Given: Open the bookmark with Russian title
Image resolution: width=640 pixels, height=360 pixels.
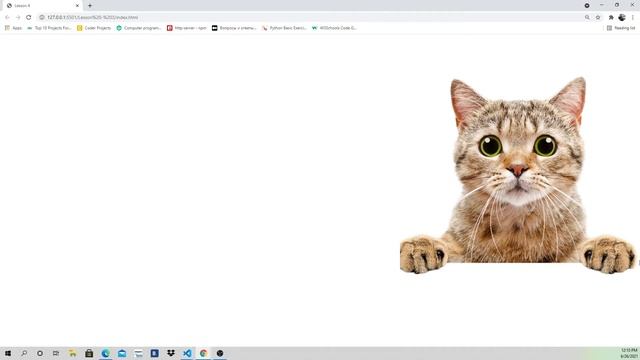Looking at the screenshot, I should click(x=234, y=28).
